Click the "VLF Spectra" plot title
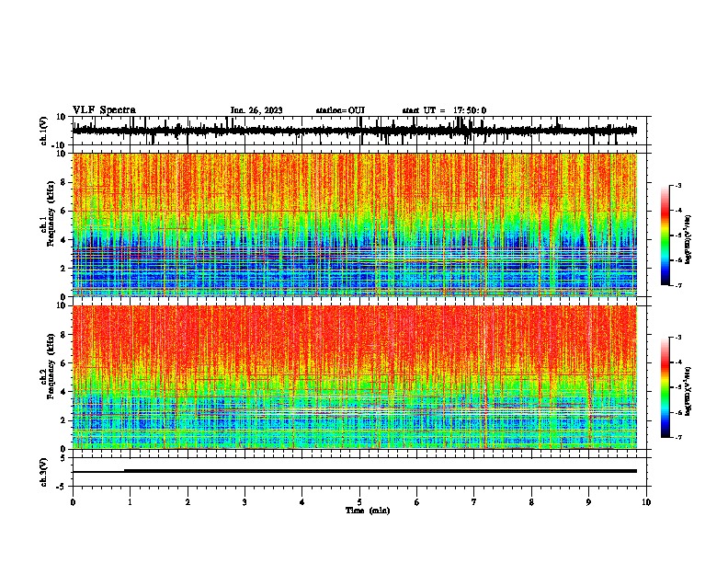The image size is (728, 563). (x=104, y=110)
